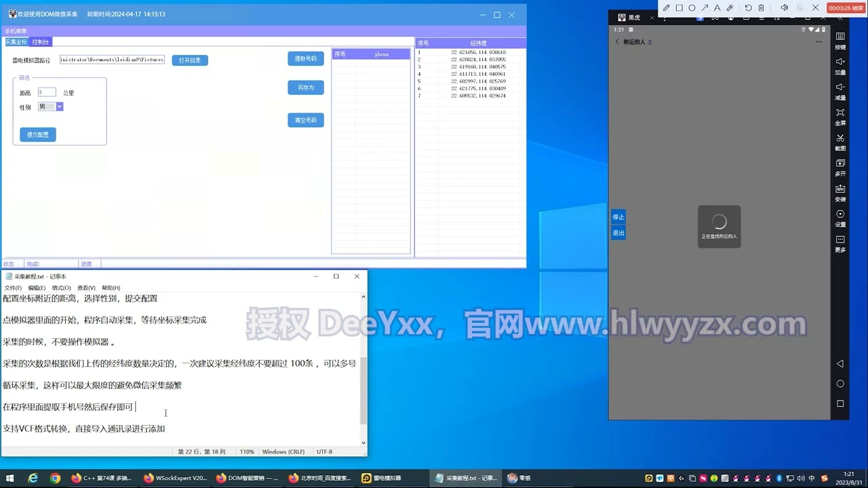
Task: Open Notepad 编辑(E) menu
Action: click(x=37, y=288)
